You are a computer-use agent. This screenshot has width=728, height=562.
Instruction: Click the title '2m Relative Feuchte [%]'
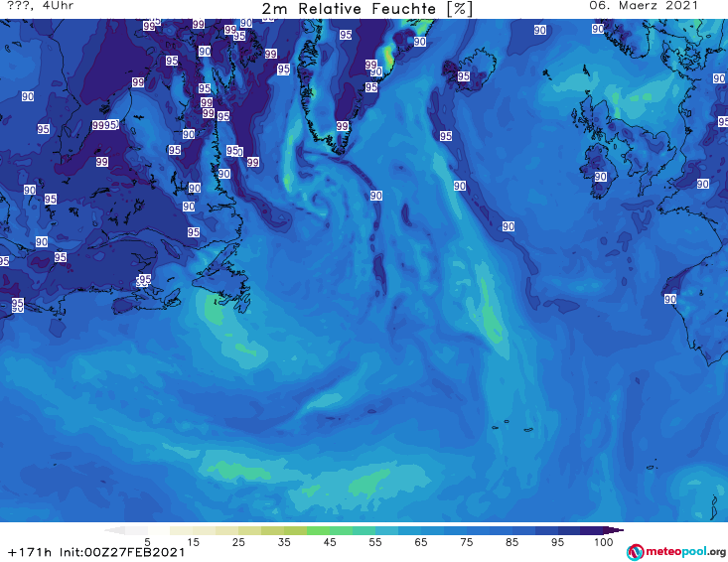367,9
